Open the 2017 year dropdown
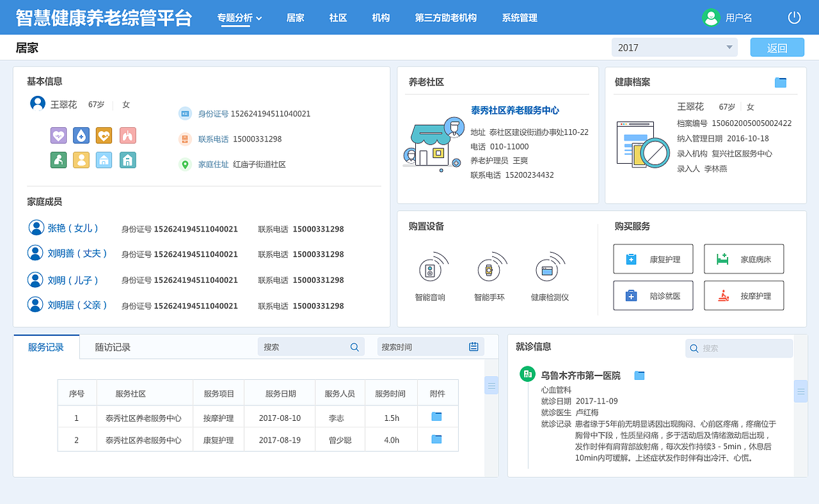 point(674,47)
